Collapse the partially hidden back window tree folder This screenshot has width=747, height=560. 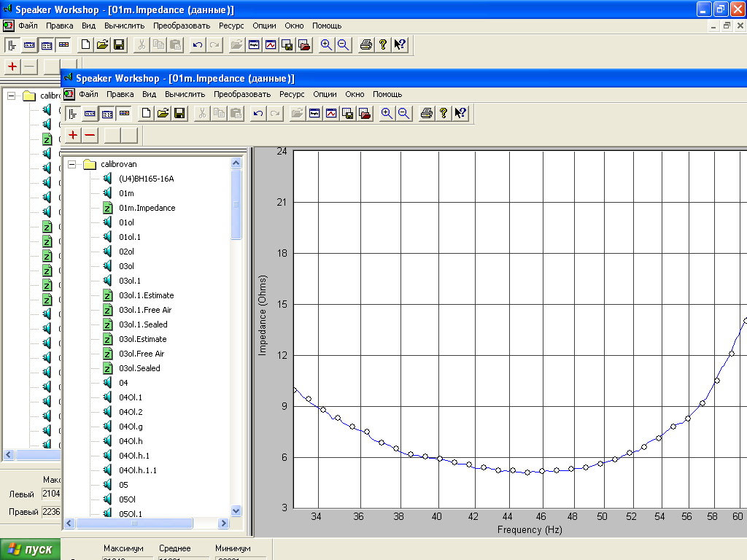(x=12, y=96)
